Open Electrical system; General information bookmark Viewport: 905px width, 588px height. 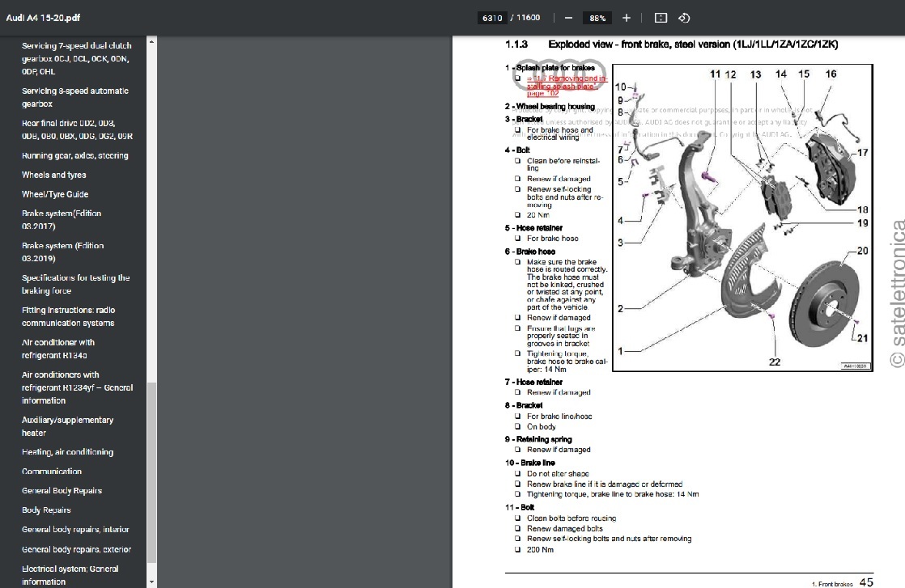[70, 575]
